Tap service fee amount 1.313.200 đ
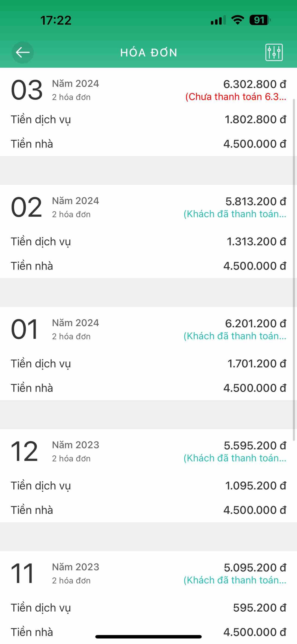 (256, 241)
